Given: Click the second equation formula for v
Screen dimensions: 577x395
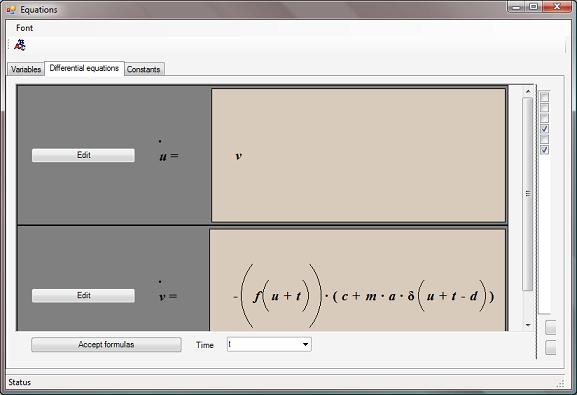Looking at the screenshot, I should pos(364,296).
